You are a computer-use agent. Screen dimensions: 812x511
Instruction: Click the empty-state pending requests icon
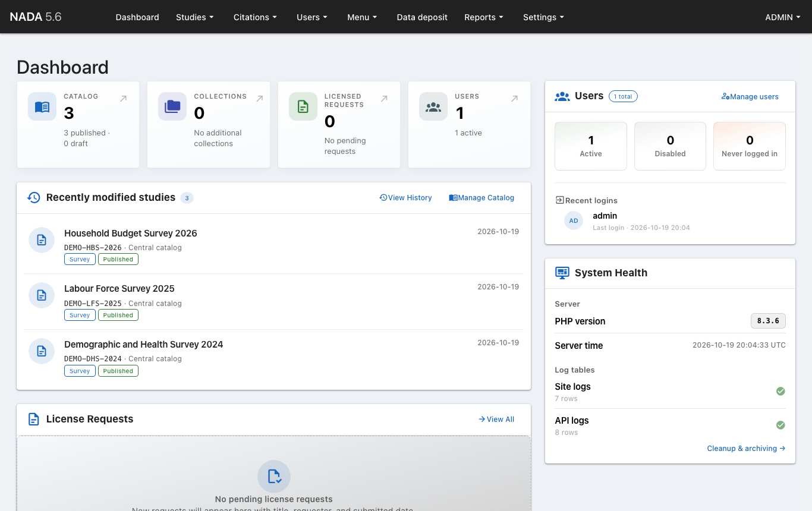(x=274, y=477)
